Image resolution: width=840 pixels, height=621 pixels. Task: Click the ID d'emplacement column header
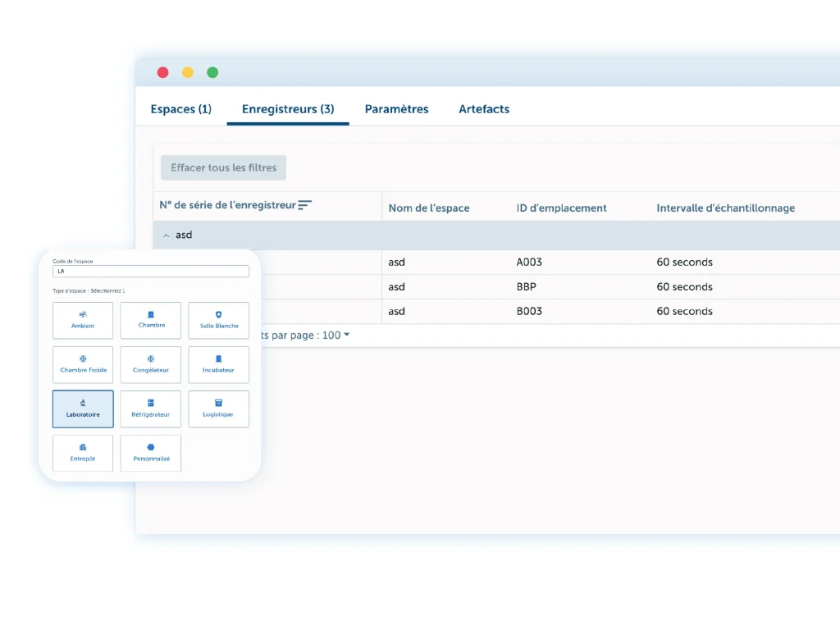[561, 208]
